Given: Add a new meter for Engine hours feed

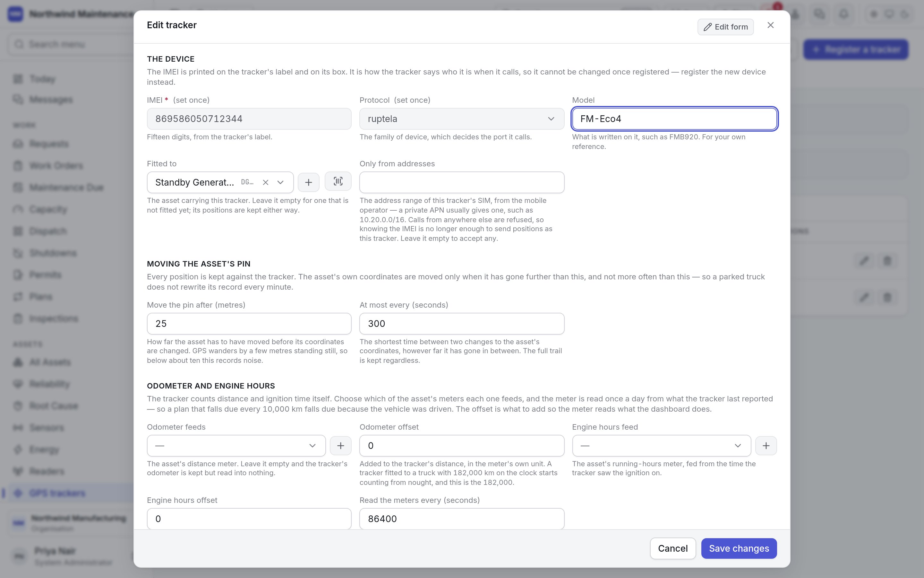Looking at the screenshot, I should tap(766, 446).
